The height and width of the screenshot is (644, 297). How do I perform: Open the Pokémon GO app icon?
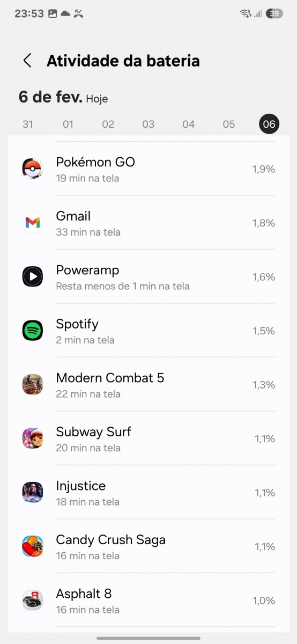(x=32, y=169)
